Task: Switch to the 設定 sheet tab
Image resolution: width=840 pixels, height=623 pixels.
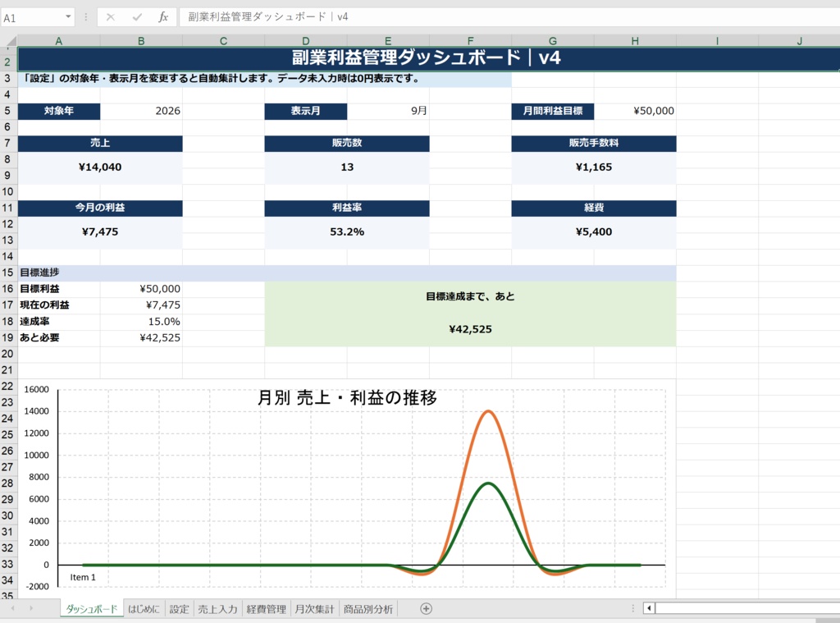Action: click(x=179, y=609)
